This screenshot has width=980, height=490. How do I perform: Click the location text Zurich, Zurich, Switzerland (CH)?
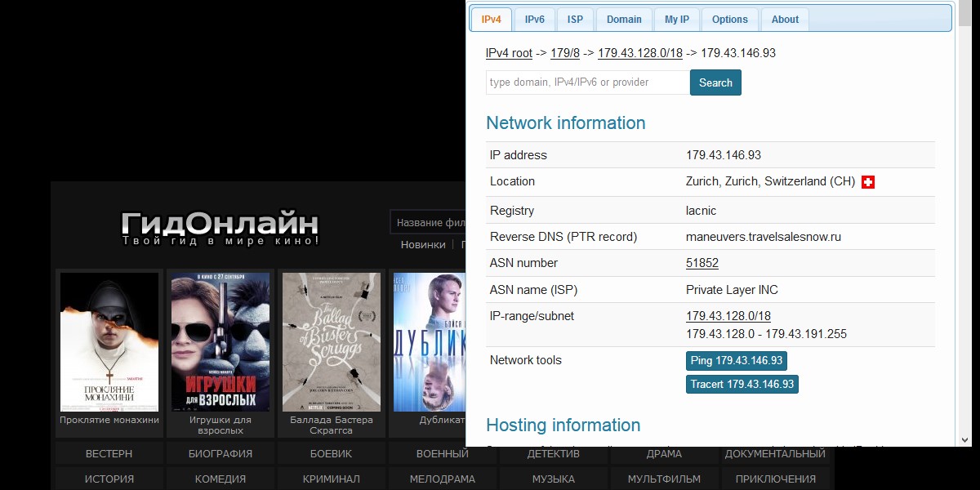click(771, 181)
